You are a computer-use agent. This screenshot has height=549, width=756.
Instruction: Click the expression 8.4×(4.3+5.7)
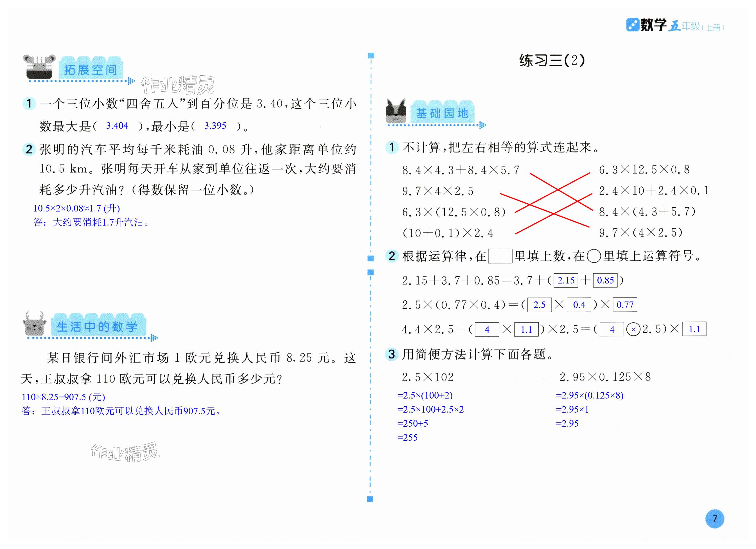pyautogui.click(x=647, y=211)
